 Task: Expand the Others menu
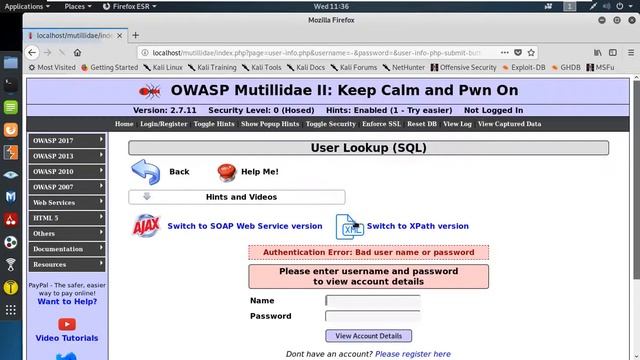coord(67,233)
